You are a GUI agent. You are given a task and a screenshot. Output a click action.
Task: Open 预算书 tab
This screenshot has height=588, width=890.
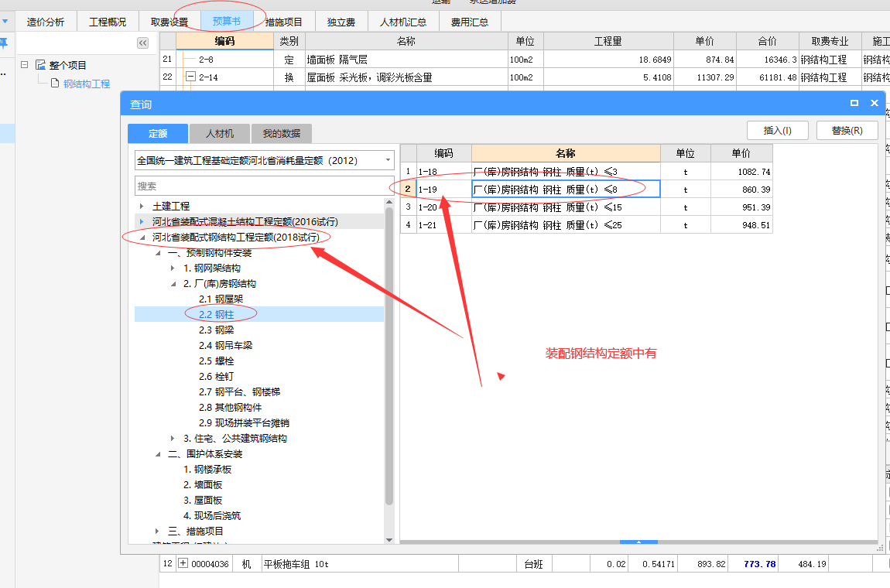pos(227,22)
